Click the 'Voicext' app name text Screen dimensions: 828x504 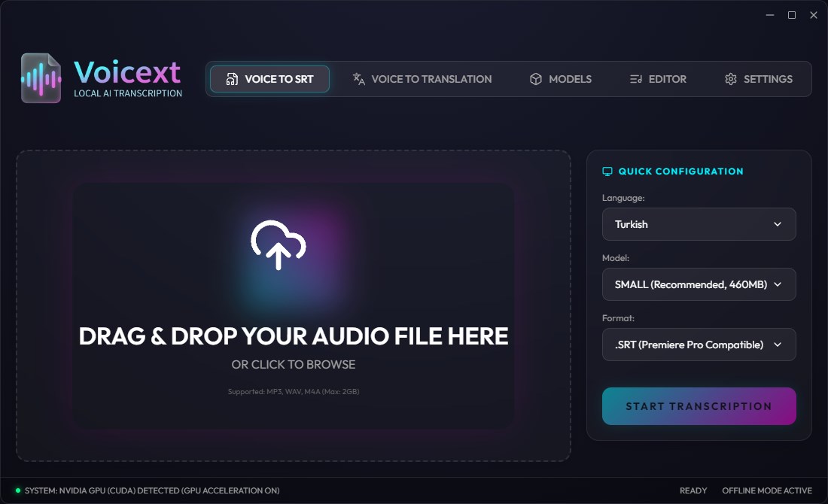click(x=127, y=71)
